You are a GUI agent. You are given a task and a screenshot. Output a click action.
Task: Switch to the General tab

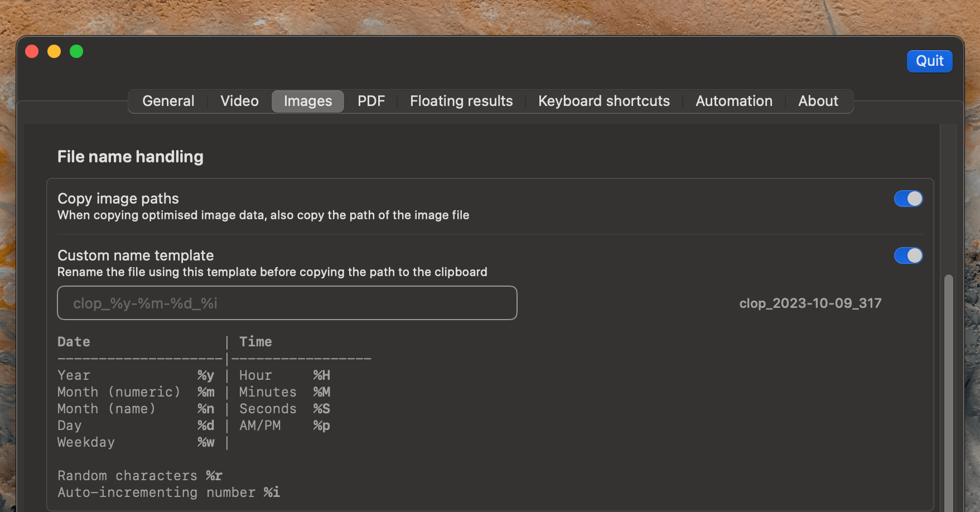[168, 101]
